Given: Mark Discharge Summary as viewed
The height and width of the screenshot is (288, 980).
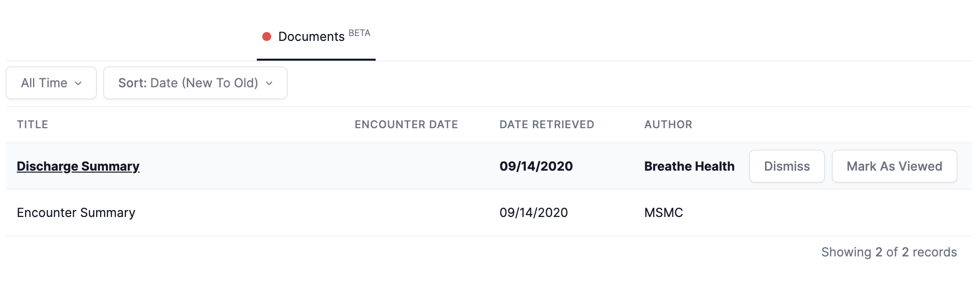Looking at the screenshot, I should coord(894,166).
